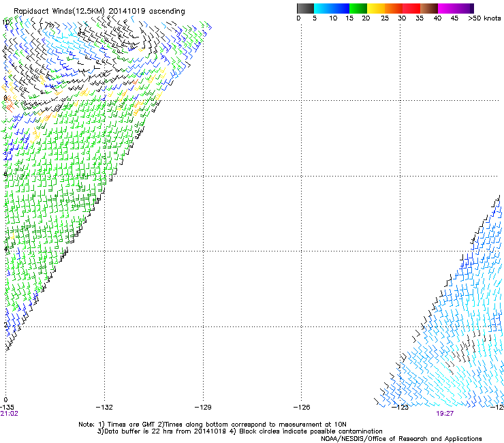
Task: Click the "25" legend scale value
Action: (385, 18)
